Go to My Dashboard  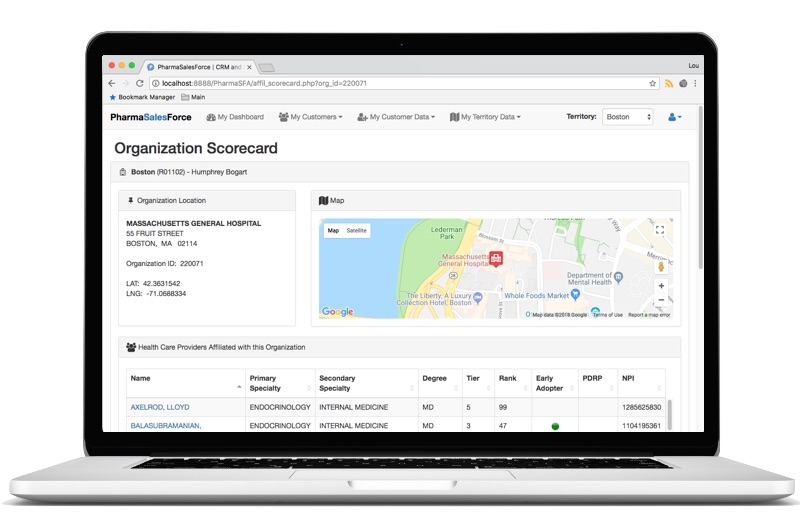pyautogui.click(x=235, y=117)
